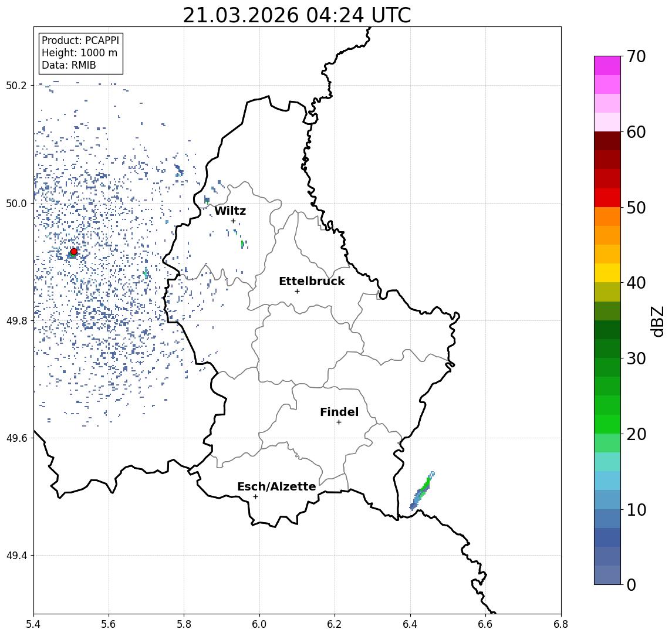
Task: Click the 'Height: 1000 m' line
Action: point(79,53)
